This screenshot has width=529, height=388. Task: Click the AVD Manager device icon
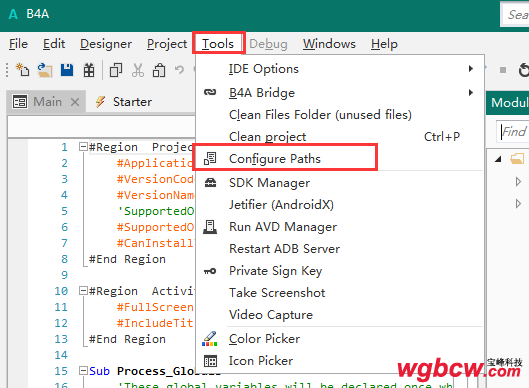coord(210,227)
